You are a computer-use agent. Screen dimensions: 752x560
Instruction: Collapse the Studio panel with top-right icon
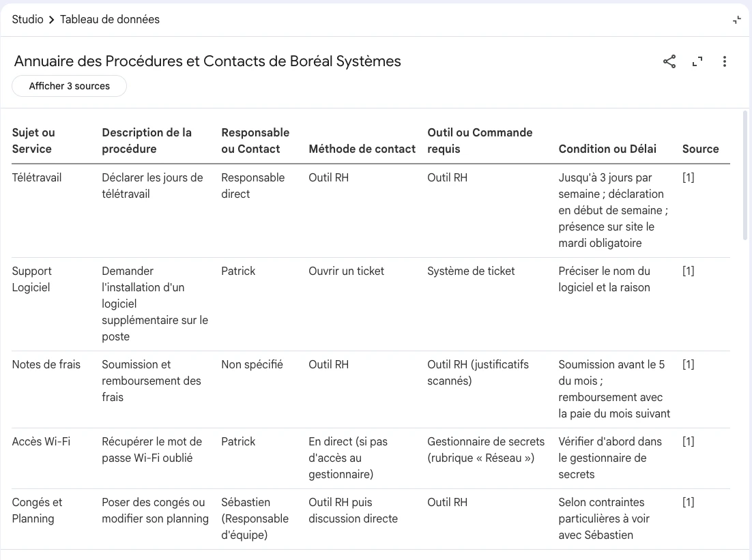737,20
